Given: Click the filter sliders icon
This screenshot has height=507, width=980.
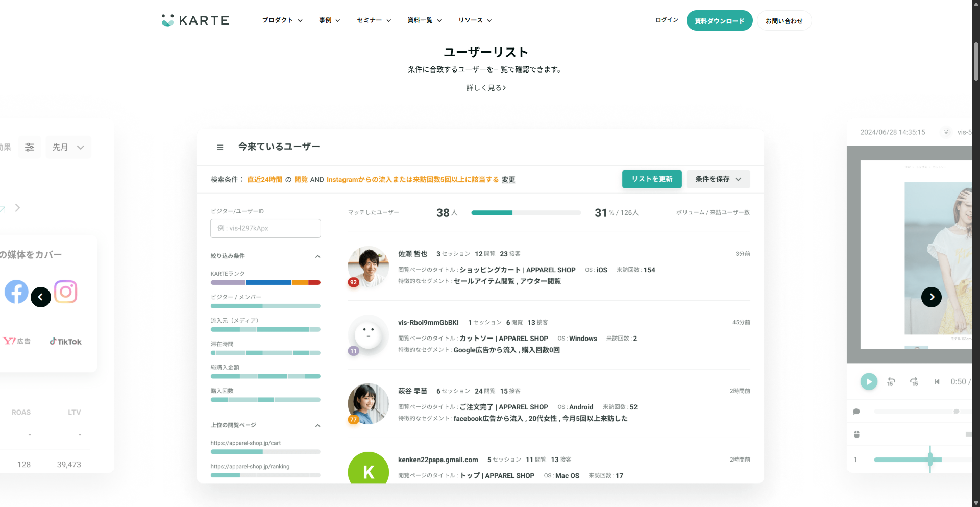Looking at the screenshot, I should pos(30,147).
